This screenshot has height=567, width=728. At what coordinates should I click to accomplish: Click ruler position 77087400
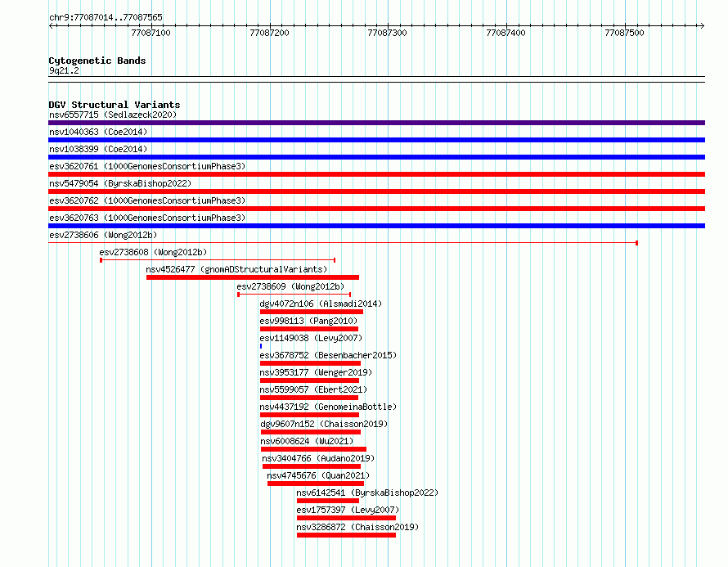(506, 33)
